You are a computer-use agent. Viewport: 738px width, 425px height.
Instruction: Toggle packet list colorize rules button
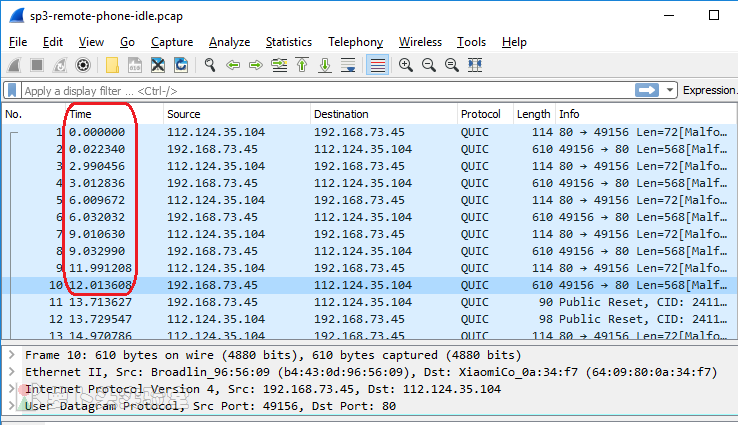pos(377,65)
